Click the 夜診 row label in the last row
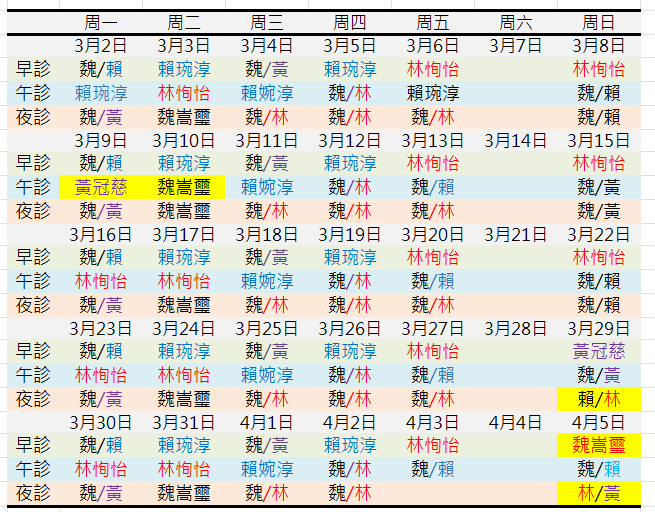The image size is (655, 512). (32, 492)
